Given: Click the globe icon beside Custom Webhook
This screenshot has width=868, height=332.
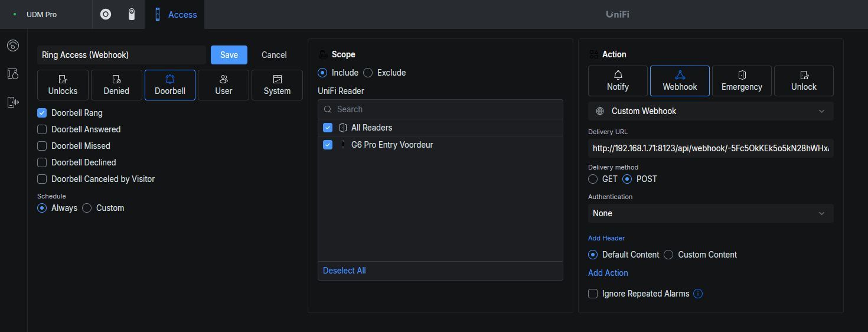Looking at the screenshot, I should (x=600, y=111).
